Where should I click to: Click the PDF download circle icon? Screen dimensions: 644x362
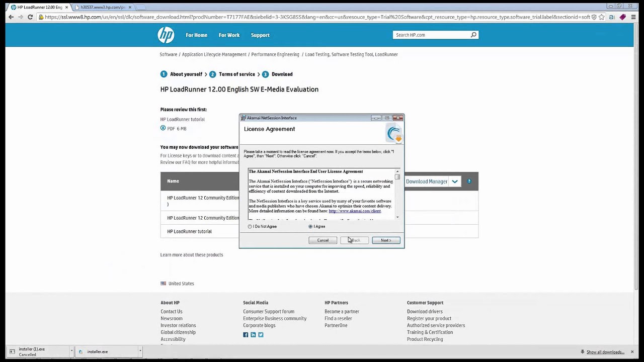163,128
